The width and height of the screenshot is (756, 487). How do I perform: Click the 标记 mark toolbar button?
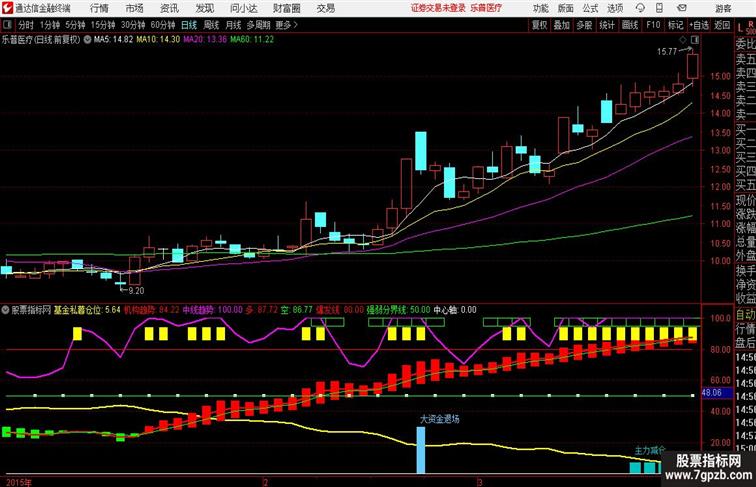[675, 25]
